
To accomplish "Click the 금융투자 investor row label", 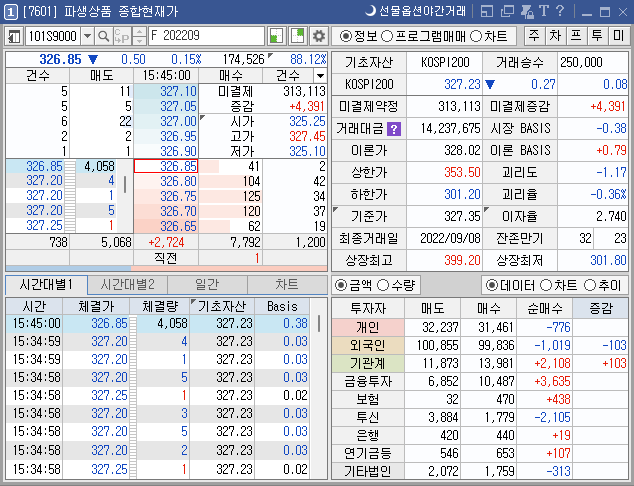I will tap(368, 381).
